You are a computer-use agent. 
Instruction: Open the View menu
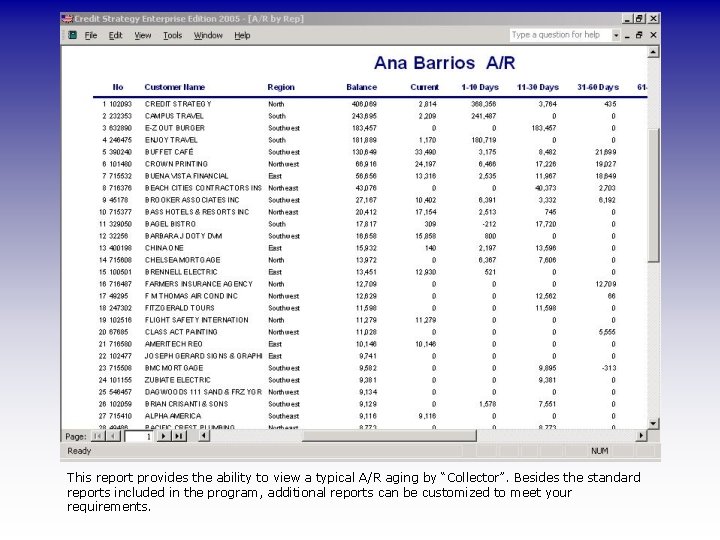142,35
